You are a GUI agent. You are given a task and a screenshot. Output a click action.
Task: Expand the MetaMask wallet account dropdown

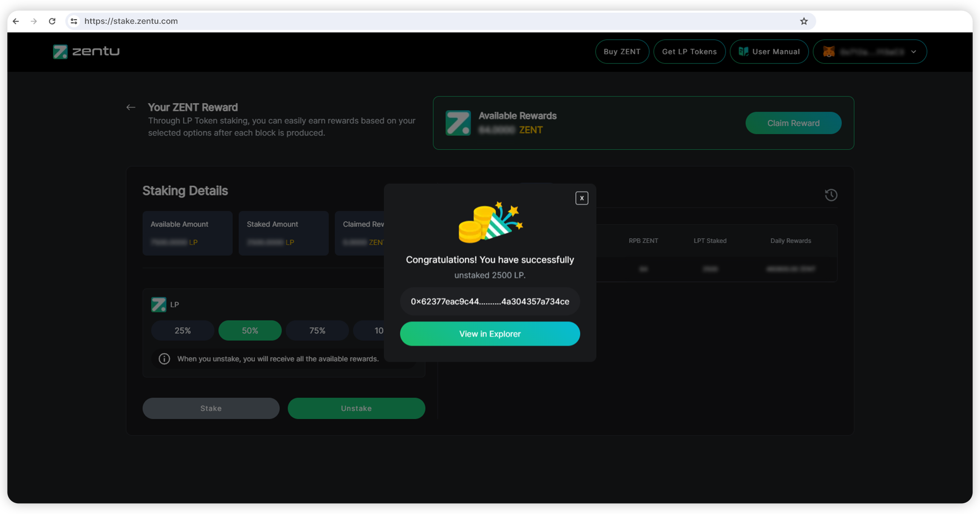point(869,52)
